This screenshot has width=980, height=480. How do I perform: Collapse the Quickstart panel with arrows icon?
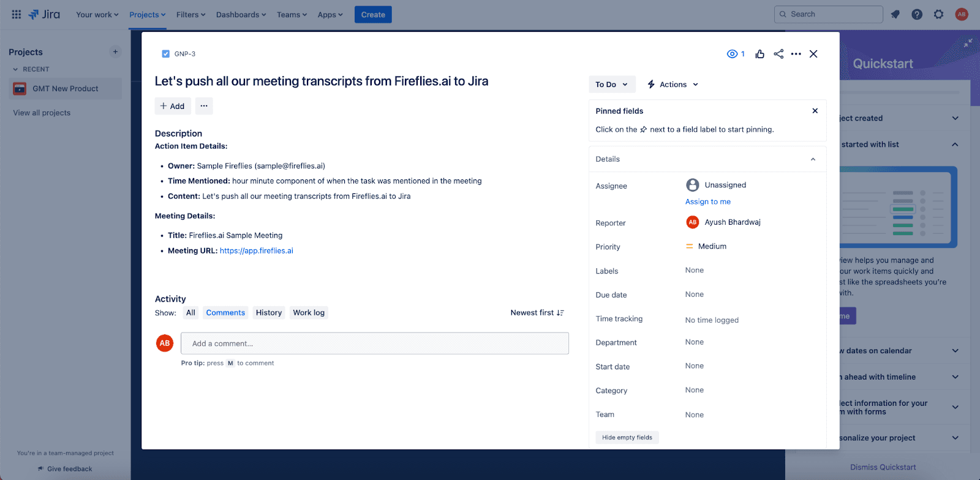(x=968, y=43)
